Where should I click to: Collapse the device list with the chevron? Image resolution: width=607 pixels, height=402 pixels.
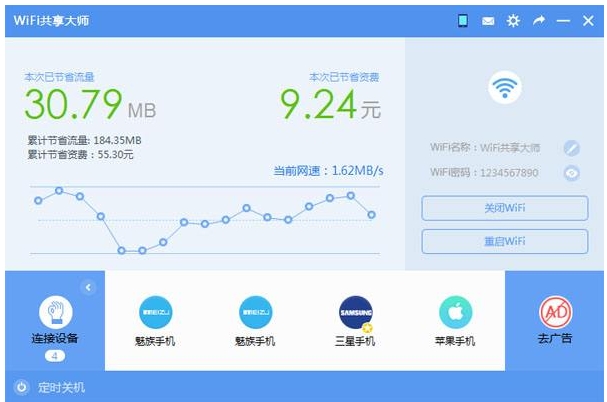(x=88, y=287)
